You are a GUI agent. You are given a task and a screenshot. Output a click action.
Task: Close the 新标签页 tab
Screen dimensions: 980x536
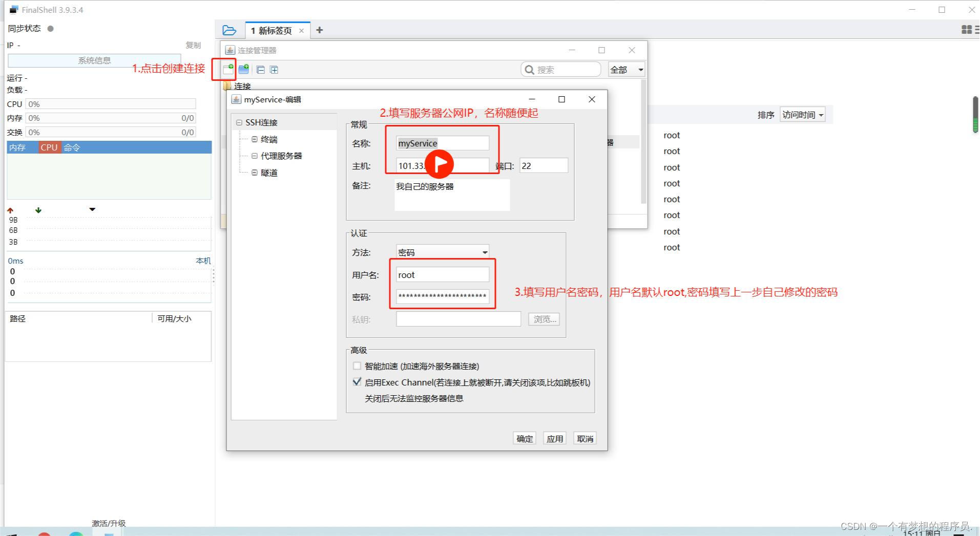coord(301,31)
